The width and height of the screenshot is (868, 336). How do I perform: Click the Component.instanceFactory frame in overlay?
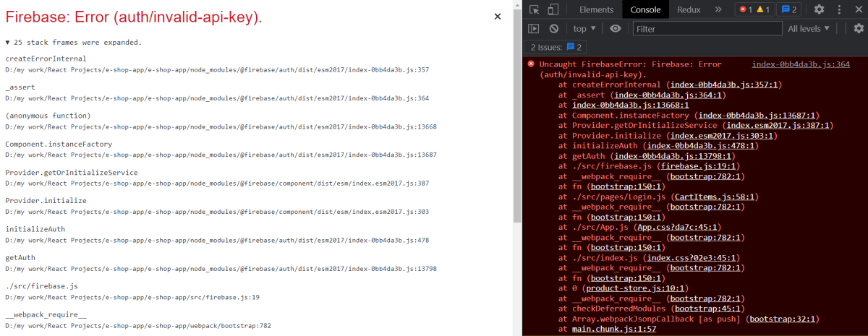pyautogui.click(x=59, y=144)
